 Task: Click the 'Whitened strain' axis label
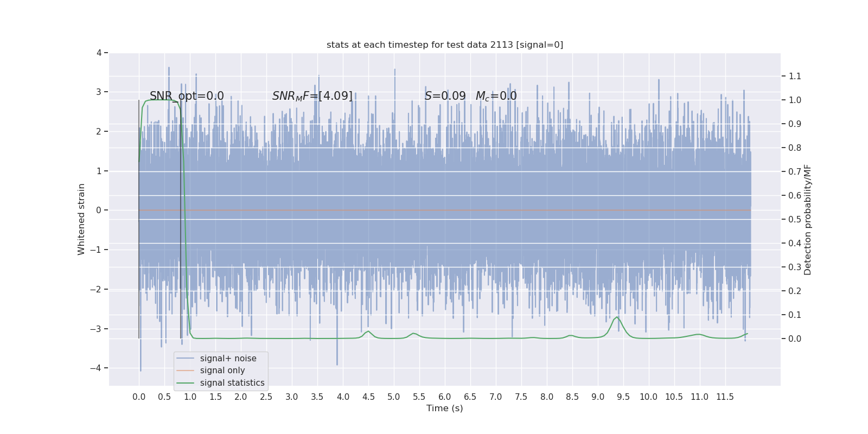(x=81, y=219)
